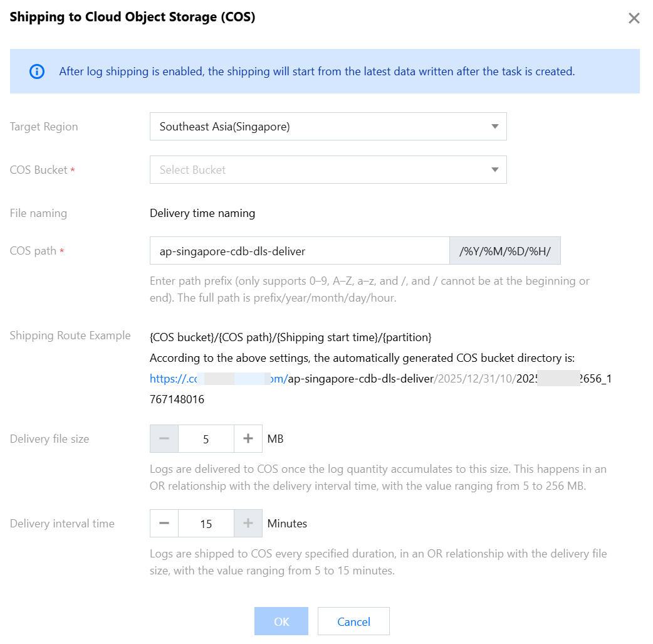Click the blue info icon in banner
This screenshot has width=653, height=644.
tap(37, 71)
